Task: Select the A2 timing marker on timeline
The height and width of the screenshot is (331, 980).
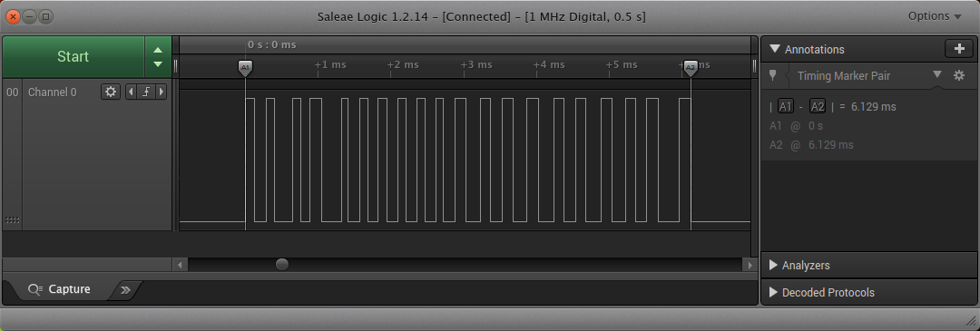Action: tap(690, 67)
